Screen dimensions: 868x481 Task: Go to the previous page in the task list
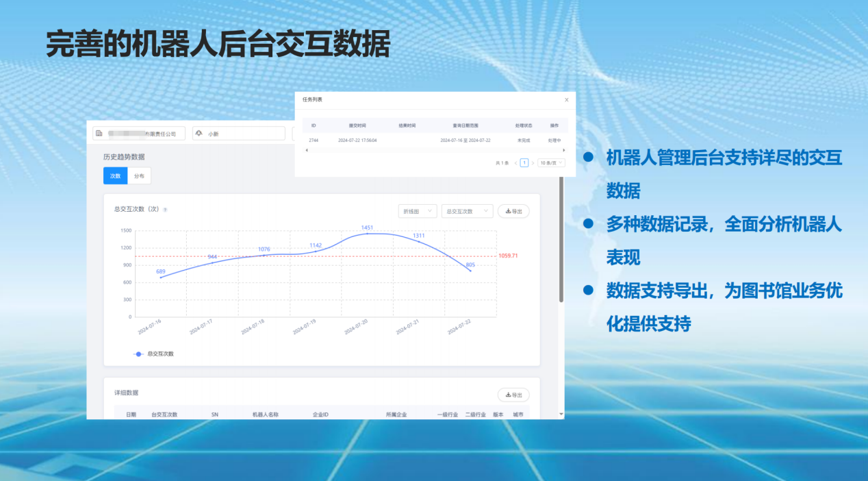click(x=515, y=163)
